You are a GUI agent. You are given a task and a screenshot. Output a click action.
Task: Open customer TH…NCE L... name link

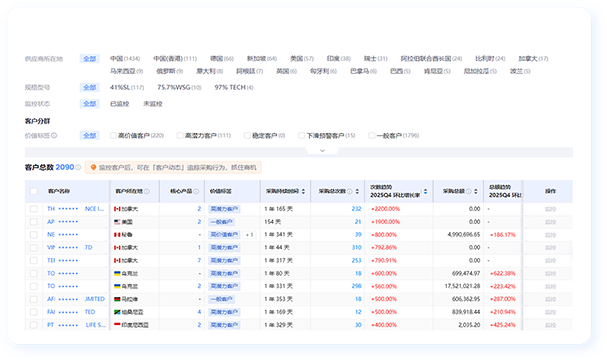click(75, 209)
